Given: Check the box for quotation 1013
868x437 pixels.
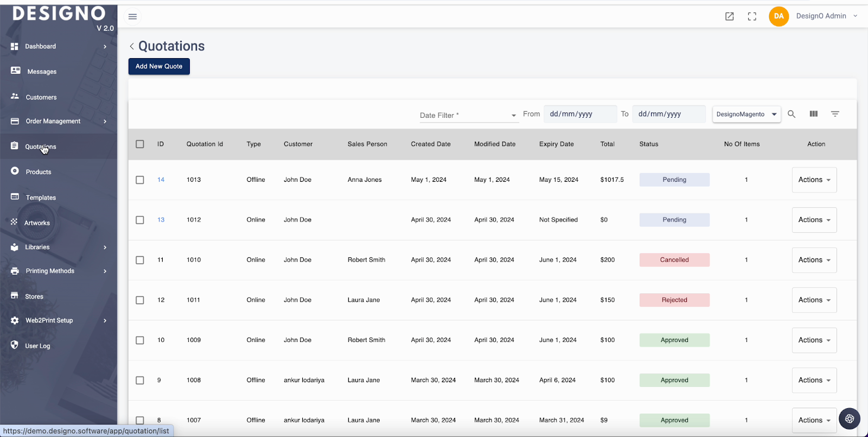Looking at the screenshot, I should pyautogui.click(x=140, y=180).
